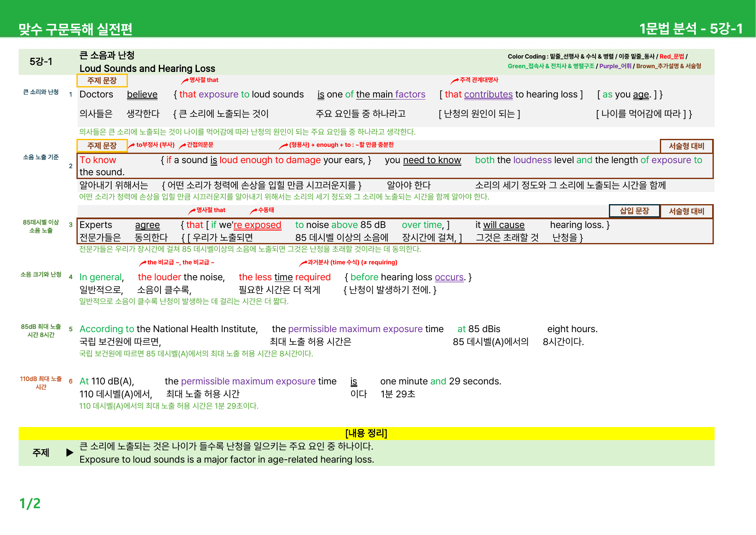Click the side label '85데시벨 이상 소음 노출'
756x535 pixels.
41,226
